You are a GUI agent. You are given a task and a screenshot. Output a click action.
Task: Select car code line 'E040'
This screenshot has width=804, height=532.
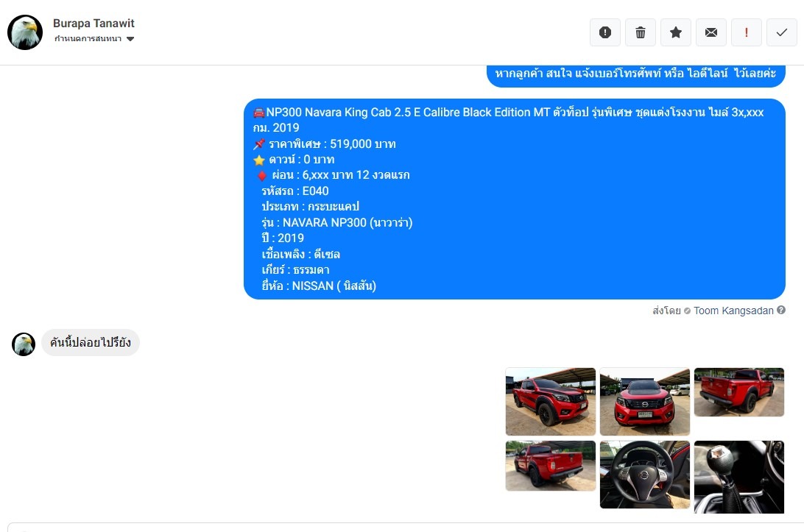tap(295, 191)
